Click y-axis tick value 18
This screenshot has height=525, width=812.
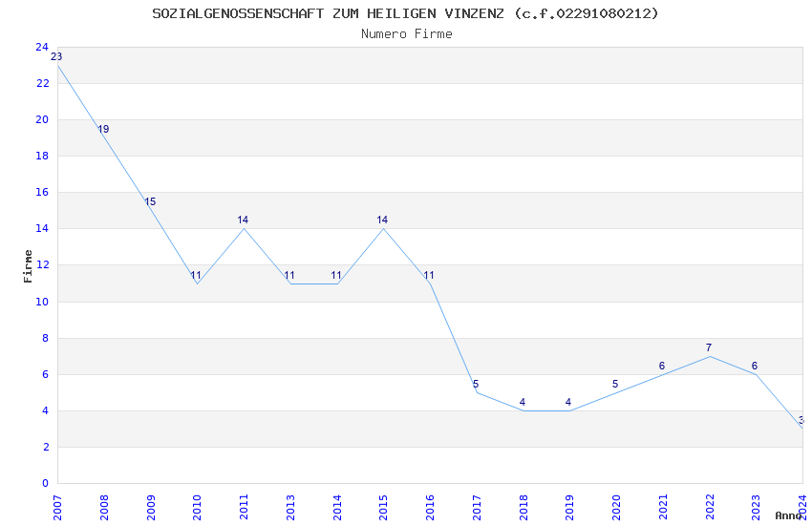pyautogui.click(x=42, y=156)
